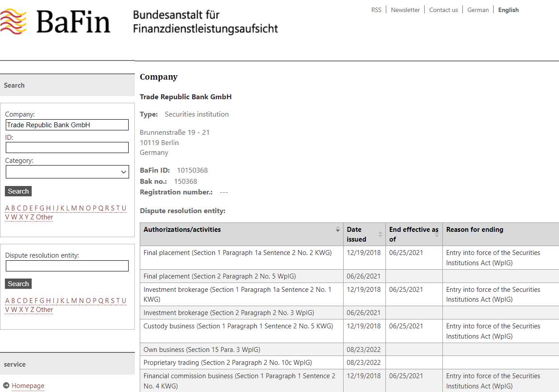Open the Newsletter link
Viewport: 559px width, 392px height.
pyautogui.click(x=405, y=10)
